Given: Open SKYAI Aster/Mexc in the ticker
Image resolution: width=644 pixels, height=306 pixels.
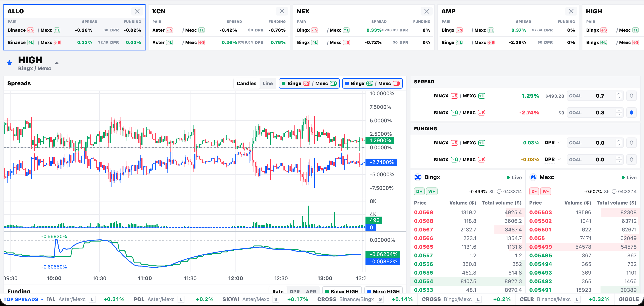Looking at the screenshot, I should pos(265,299).
